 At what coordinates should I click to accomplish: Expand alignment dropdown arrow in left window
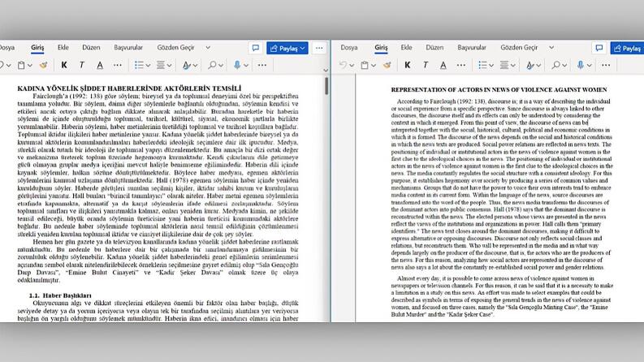[x=169, y=65]
